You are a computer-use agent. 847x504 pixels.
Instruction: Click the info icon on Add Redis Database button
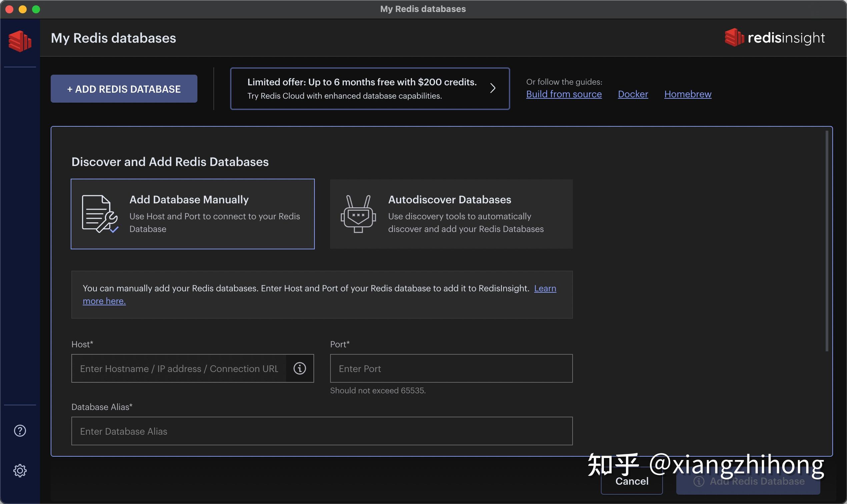pos(700,481)
